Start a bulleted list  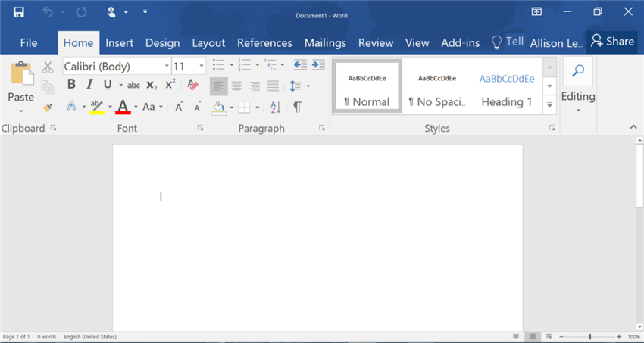[x=218, y=64]
